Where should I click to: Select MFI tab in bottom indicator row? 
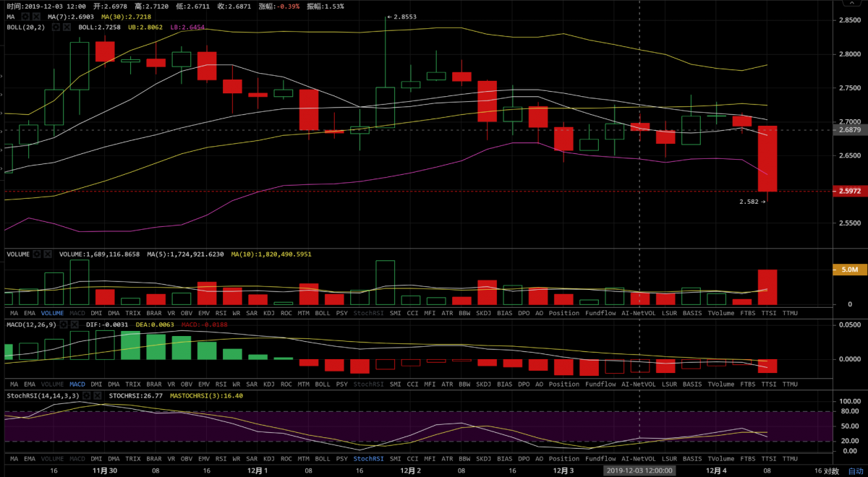pos(430,458)
